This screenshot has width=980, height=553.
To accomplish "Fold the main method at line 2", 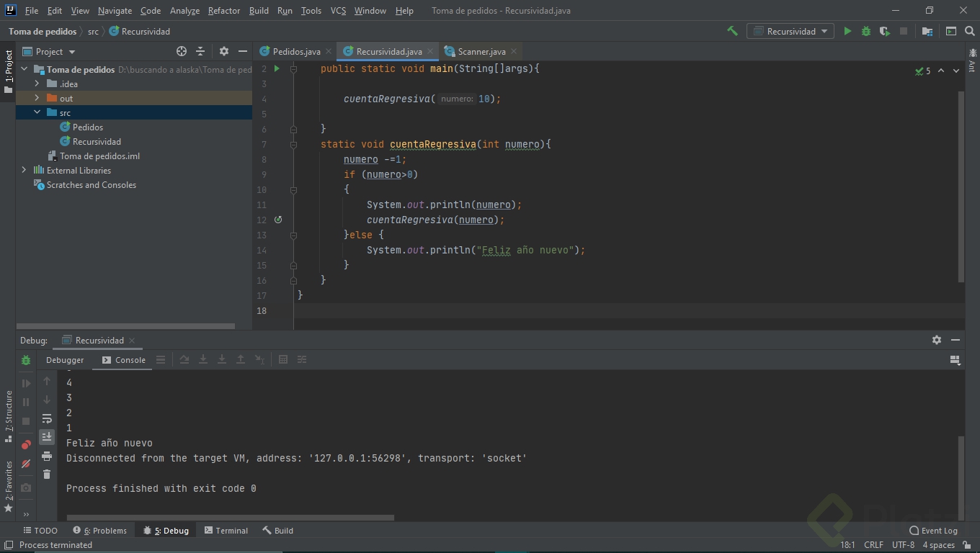I will pyautogui.click(x=293, y=68).
